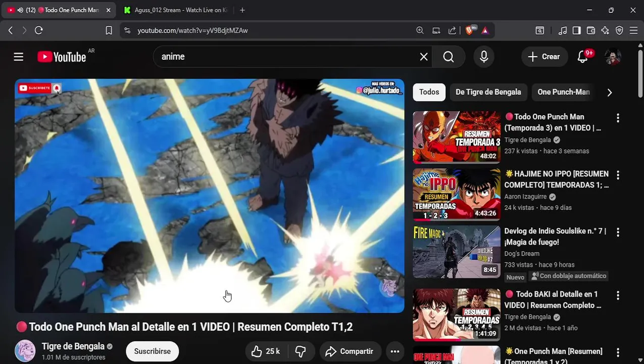The image size is (644, 364).
Task: Open the Temporada 3 One Punch Man thumbnail
Action: click(457, 137)
